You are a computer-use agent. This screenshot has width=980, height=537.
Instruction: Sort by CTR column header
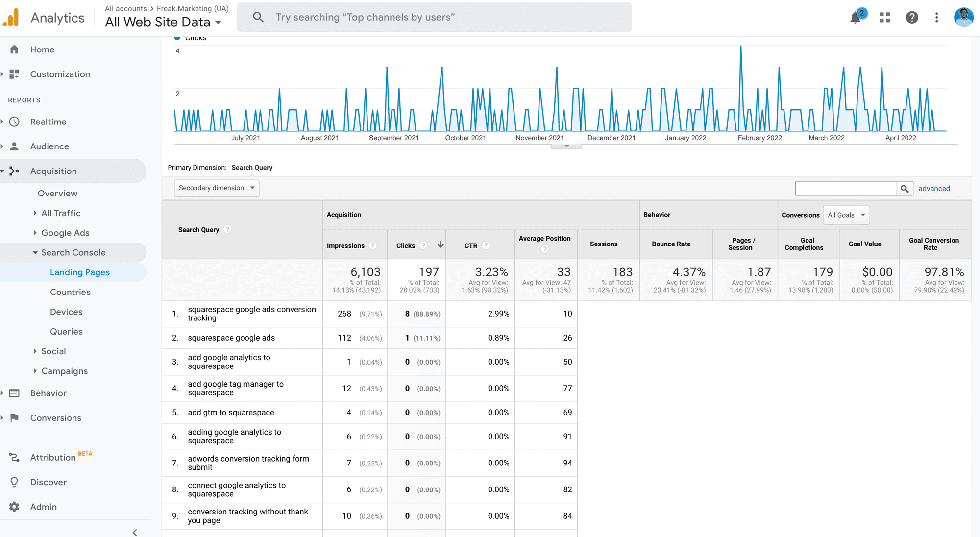coord(471,245)
